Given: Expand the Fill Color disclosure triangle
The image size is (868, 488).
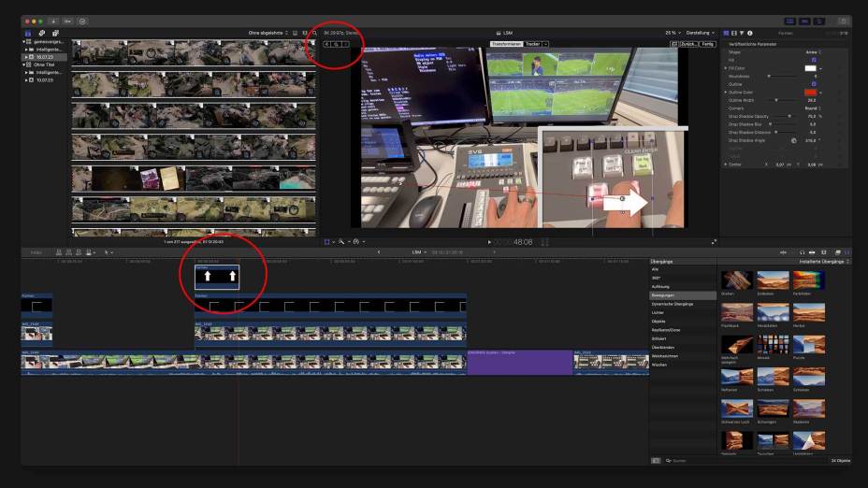Looking at the screenshot, I should 726,68.
